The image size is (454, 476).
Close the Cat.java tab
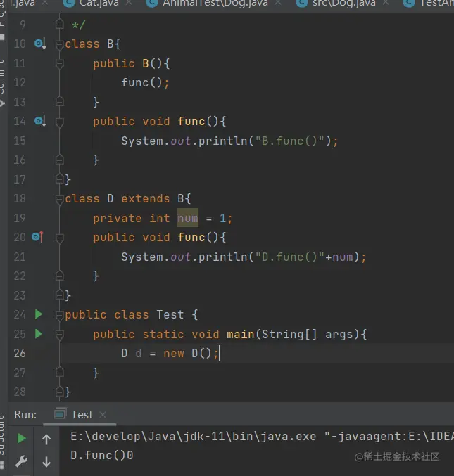click(x=129, y=3)
